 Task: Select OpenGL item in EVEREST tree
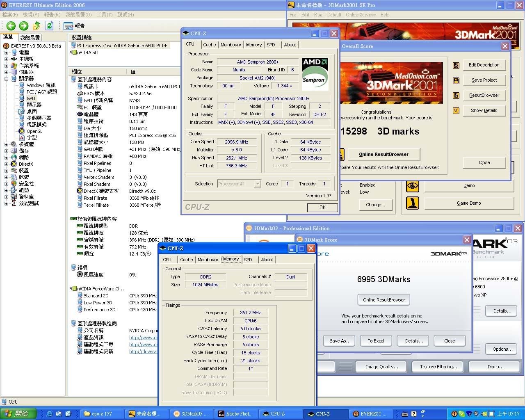click(34, 131)
